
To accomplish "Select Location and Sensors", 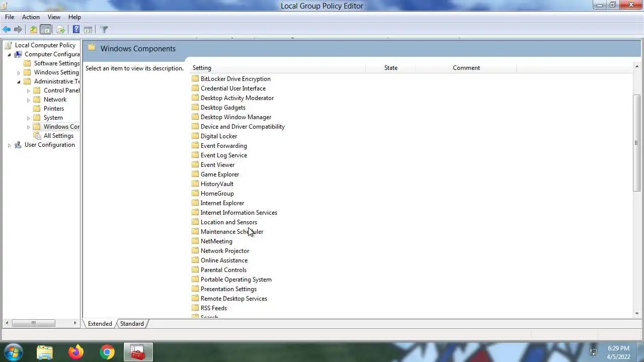I will [x=229, y=222].
